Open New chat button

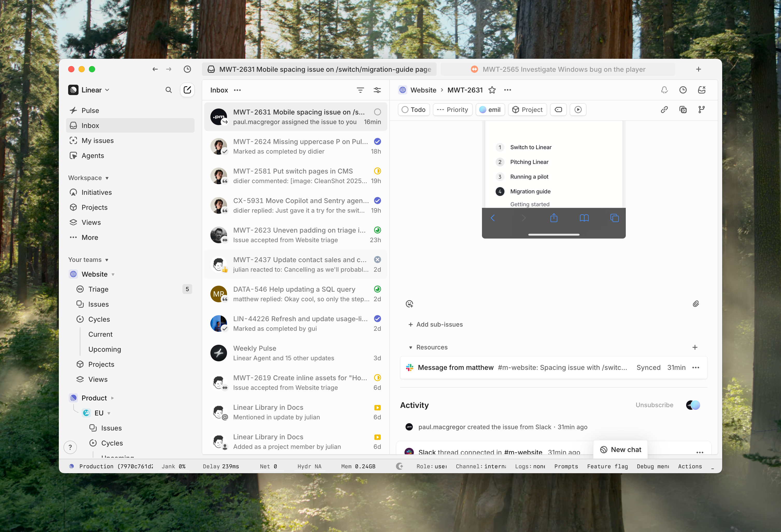click(620, 449)
